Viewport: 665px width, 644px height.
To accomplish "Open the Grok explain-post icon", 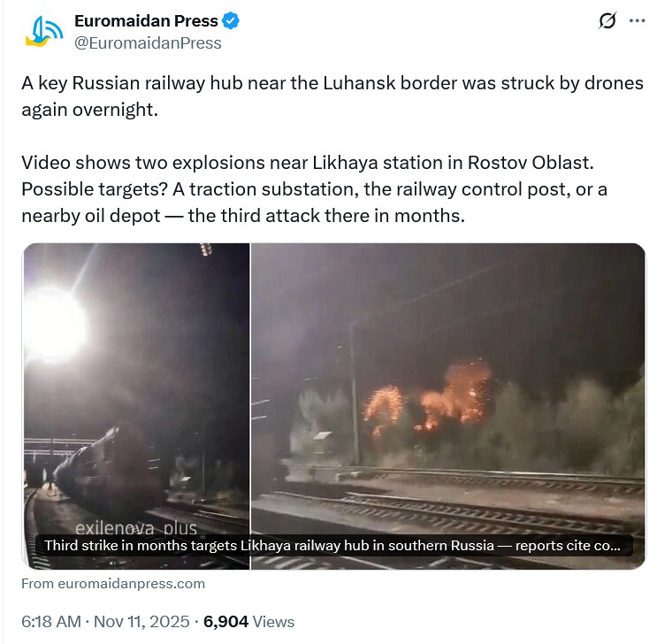I will (x=608, y=20).
